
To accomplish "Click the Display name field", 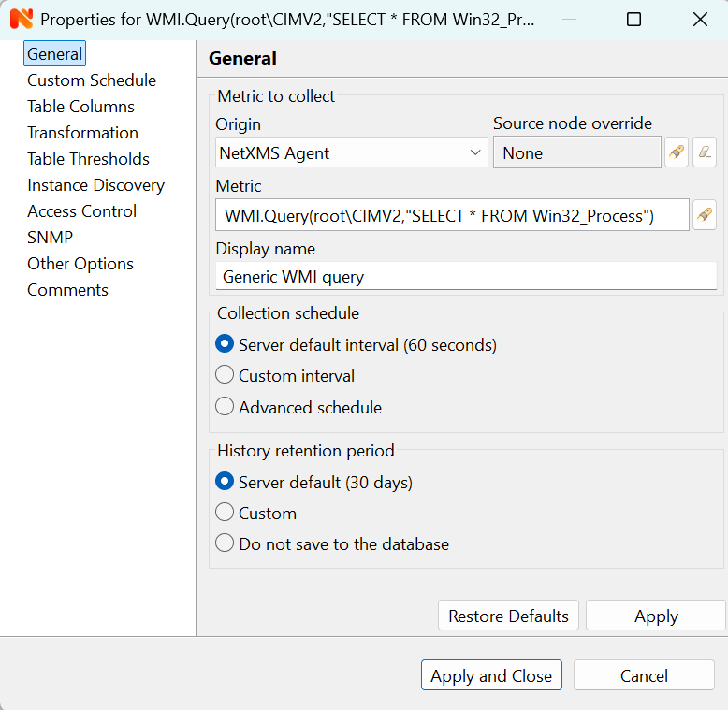I will point(466,276).
